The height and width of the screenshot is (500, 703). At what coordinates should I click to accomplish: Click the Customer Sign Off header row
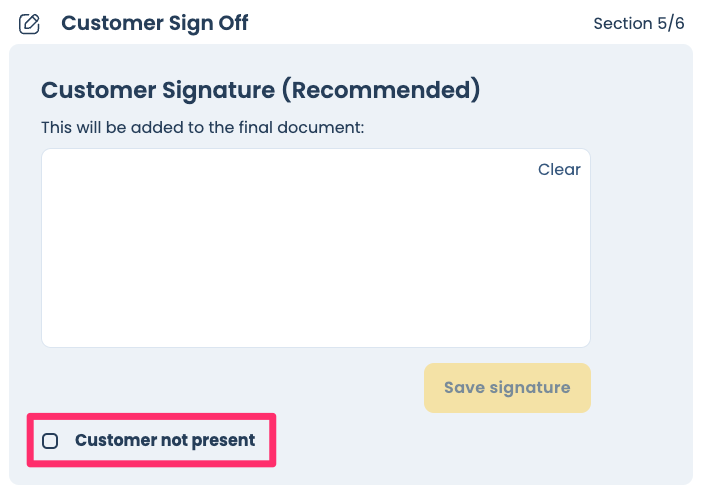tap(350, 23)
